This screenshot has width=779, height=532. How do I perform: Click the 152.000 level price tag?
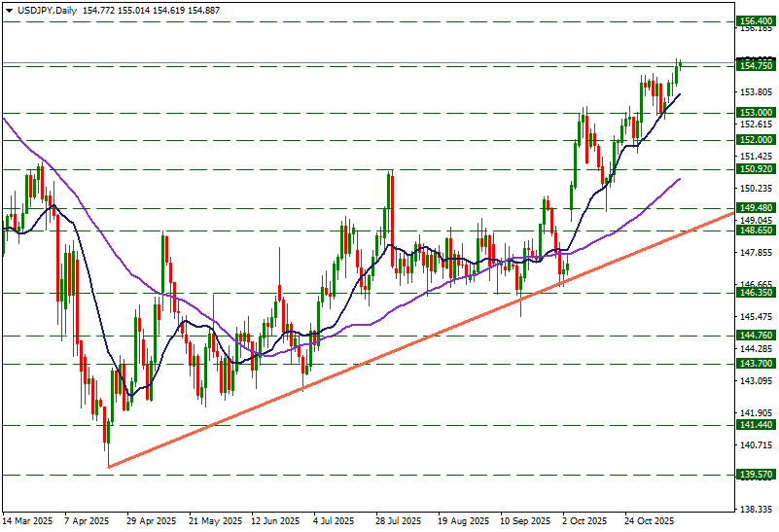click(x=755, y=140)
